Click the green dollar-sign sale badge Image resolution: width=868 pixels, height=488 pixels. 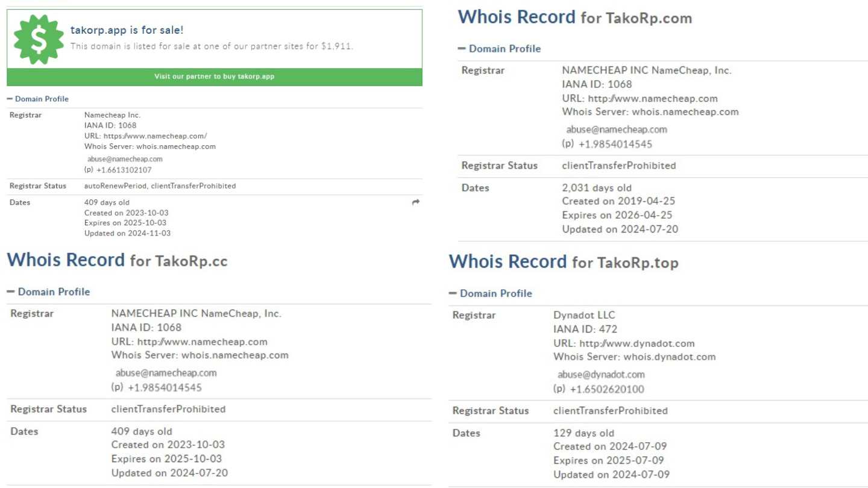(39, 40)
